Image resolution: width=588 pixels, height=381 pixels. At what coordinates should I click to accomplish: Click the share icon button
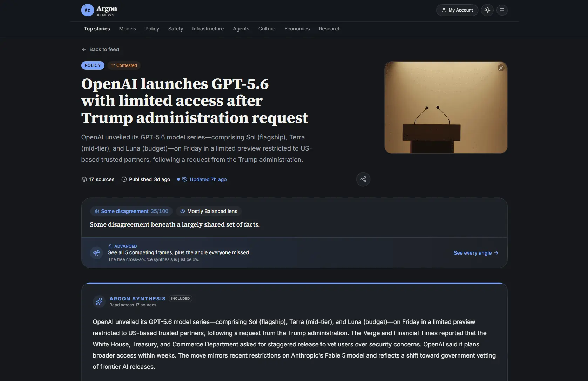363,179
